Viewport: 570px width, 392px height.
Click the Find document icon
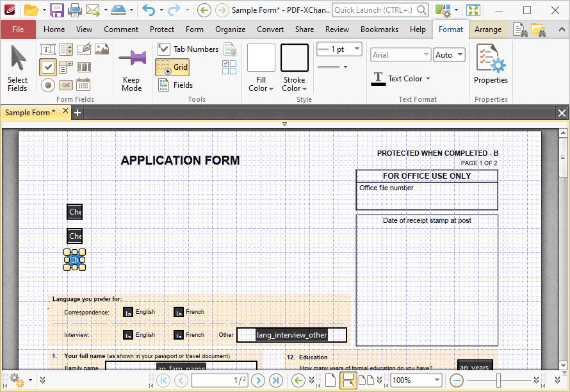520,30
